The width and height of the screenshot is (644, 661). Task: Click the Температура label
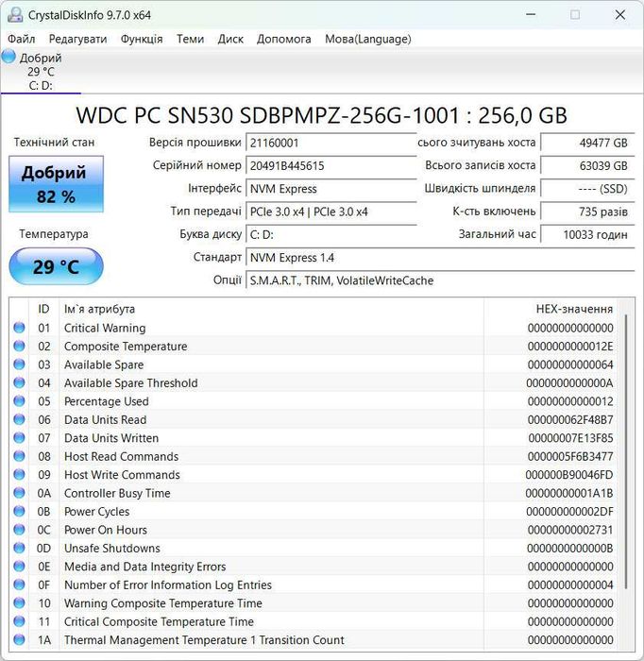[54, 234]
